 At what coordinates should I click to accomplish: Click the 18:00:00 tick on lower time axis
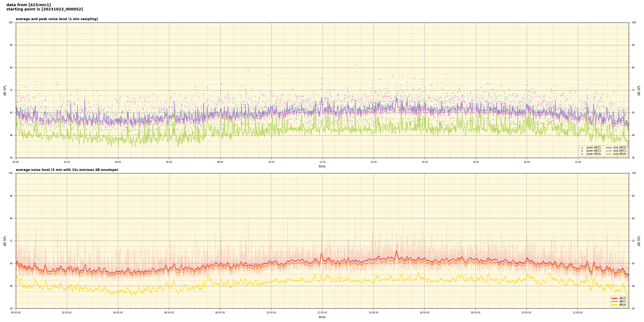[475, 313]
